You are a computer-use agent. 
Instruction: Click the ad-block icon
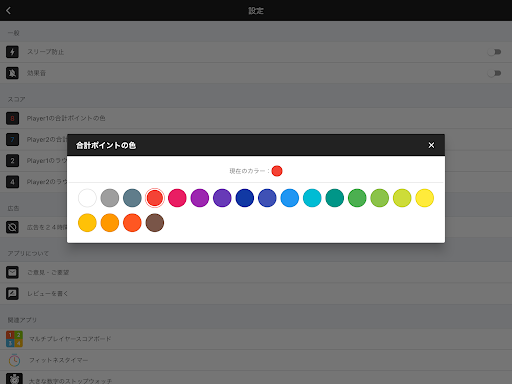(12, 227)
